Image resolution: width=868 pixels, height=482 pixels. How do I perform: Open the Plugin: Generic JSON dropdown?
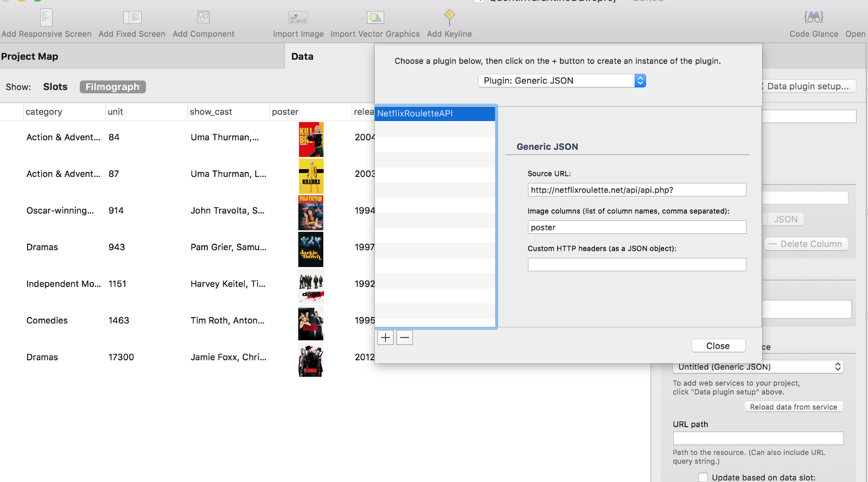tap(561, 81)
